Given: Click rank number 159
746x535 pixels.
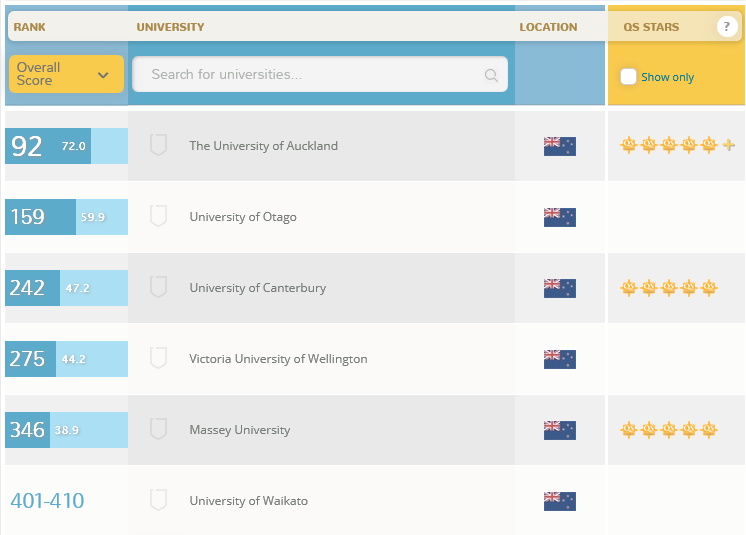Looking at the screenshot, I should point(28,217).
